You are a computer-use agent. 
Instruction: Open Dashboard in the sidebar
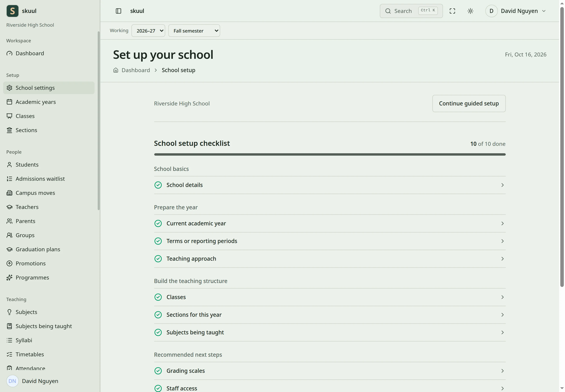click(49, 53)
